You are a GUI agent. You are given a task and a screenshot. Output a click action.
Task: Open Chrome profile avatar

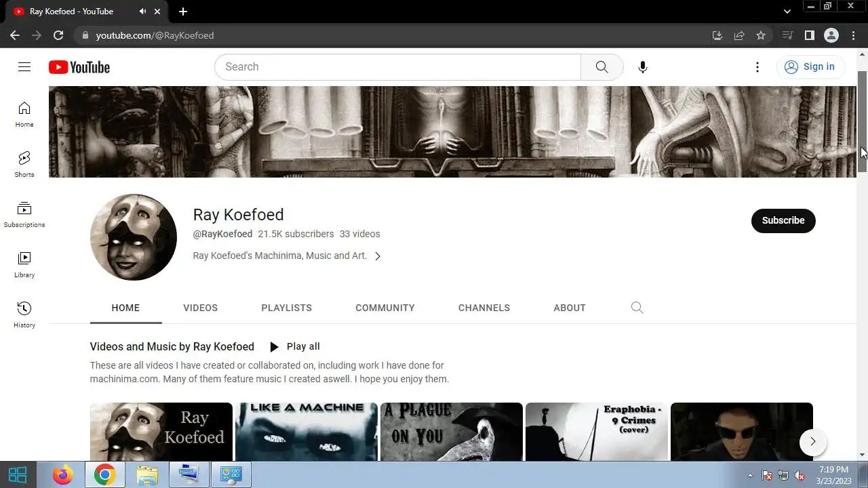coord(831,35)
